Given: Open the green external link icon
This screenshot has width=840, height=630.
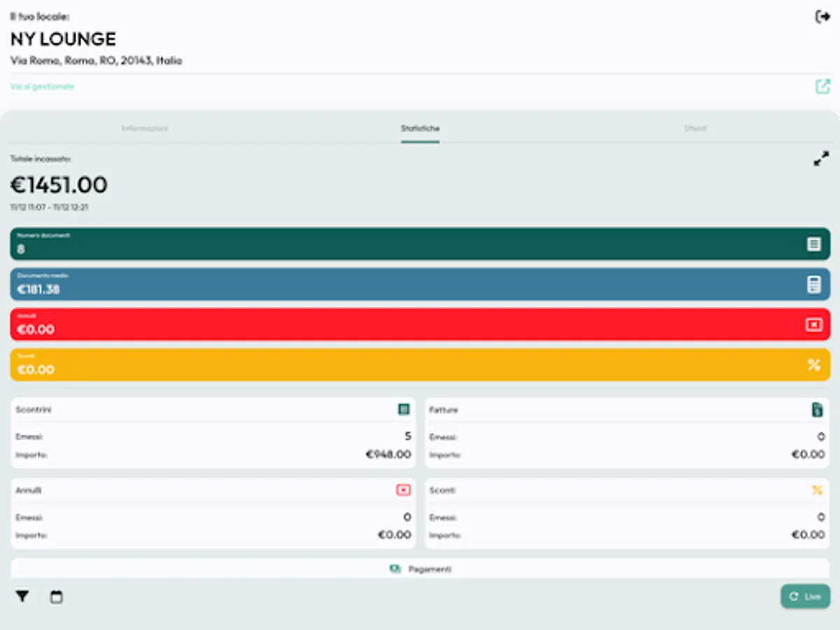Looking at the screenshot, I should tap(822, 86).
